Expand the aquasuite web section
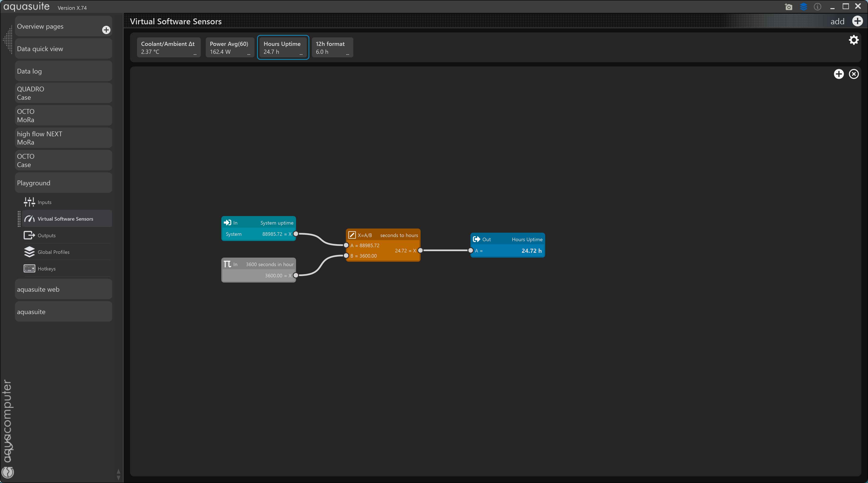 click(x=63, y=289)
